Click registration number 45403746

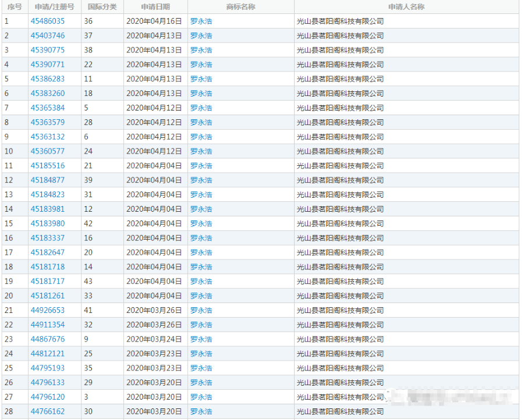[48, 35]
